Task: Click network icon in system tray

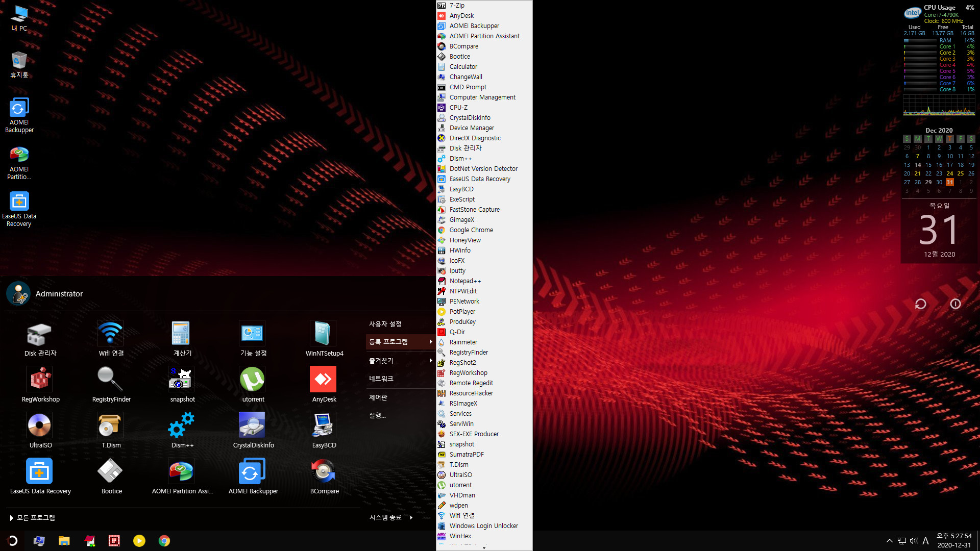Action: tap(902, 541)
